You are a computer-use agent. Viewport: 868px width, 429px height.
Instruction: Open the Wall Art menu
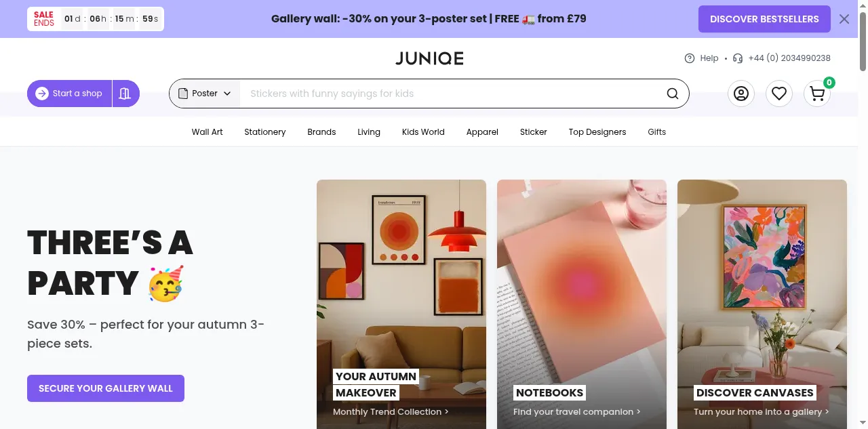click(207, 132)
